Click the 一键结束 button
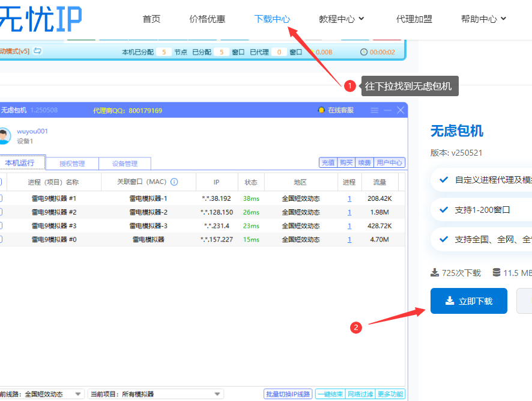Image resolution: width=532 pixels, height=401 pixels. point(330,394)
